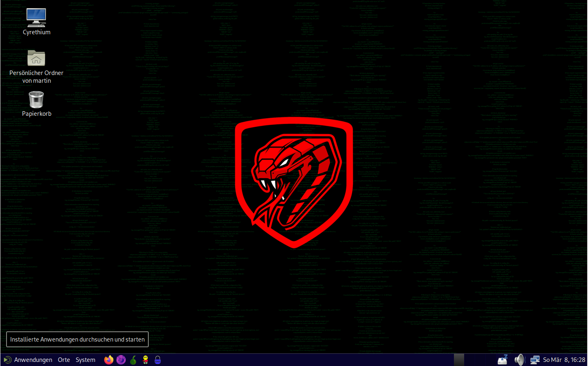Viewport: 588px width, 366px height.
Task: Switch to the fourth workspace
Action: [490, 360]
